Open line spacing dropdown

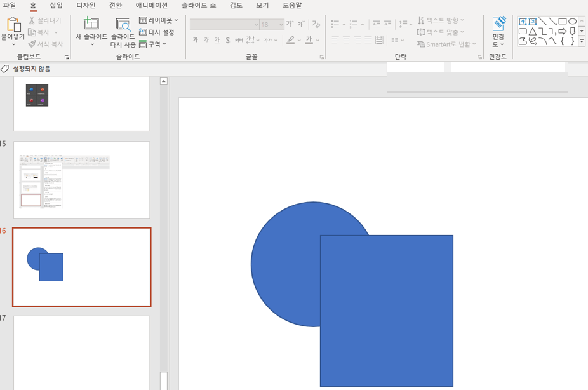(405, 24)
